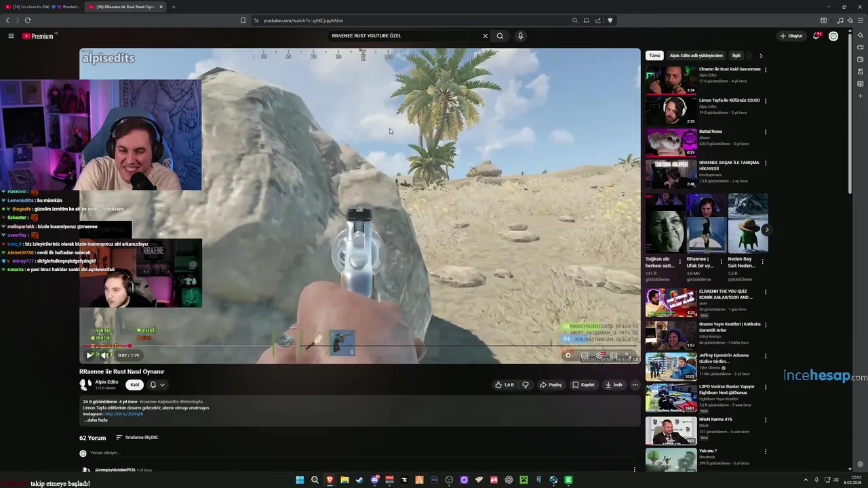Open Sıralama ölçütü comment sort dropdown

137,438
